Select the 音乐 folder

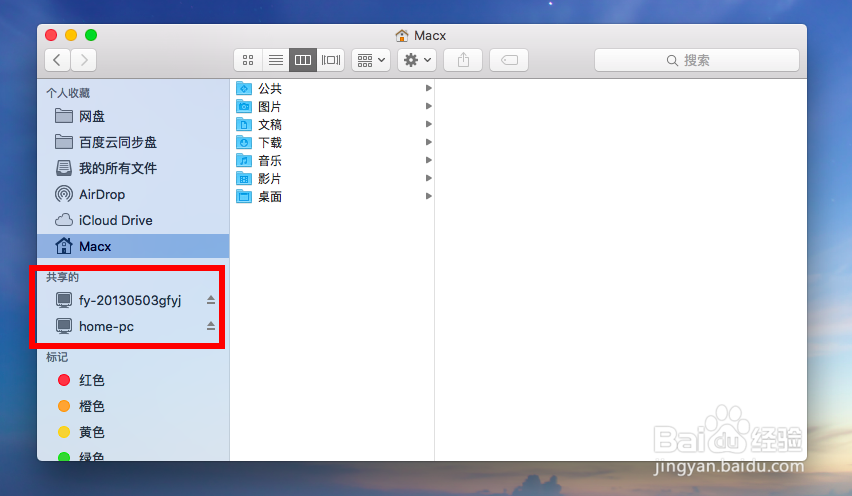click(332, 160)
